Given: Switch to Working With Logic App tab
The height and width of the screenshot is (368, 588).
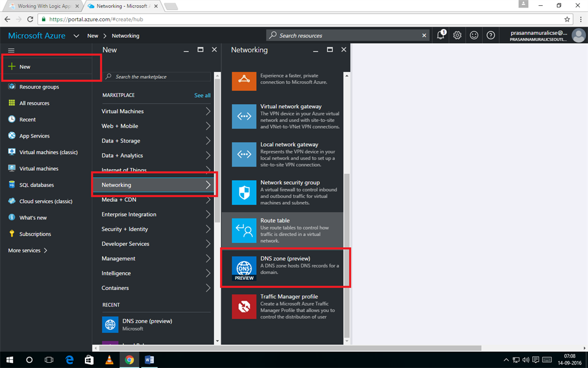Looking at the screenshot, I should tap(44, 6).
